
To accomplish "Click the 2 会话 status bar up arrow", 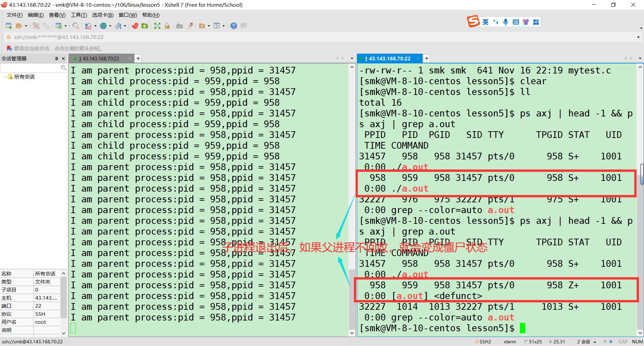I will [x=595, y=342].
